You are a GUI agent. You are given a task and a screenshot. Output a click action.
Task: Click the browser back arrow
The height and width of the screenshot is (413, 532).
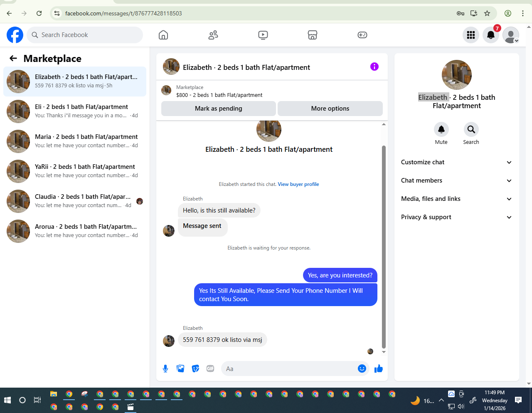coord(9,13)
